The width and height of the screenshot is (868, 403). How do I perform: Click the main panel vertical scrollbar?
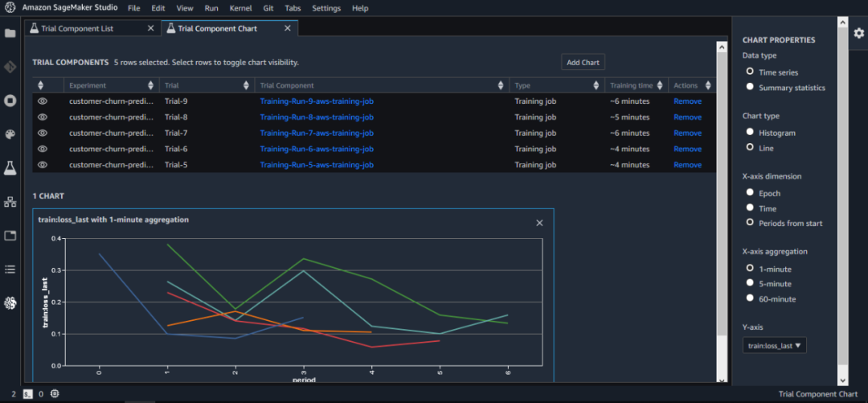721,194
